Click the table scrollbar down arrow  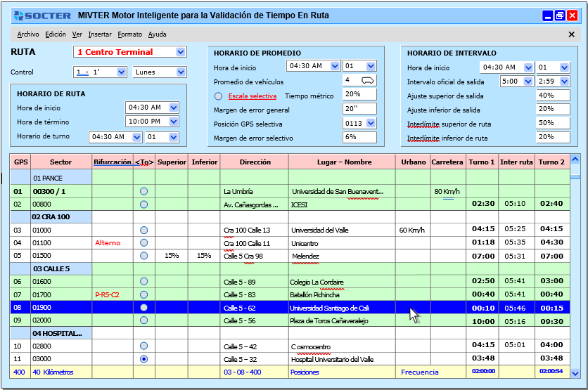[x=575, y=373]
